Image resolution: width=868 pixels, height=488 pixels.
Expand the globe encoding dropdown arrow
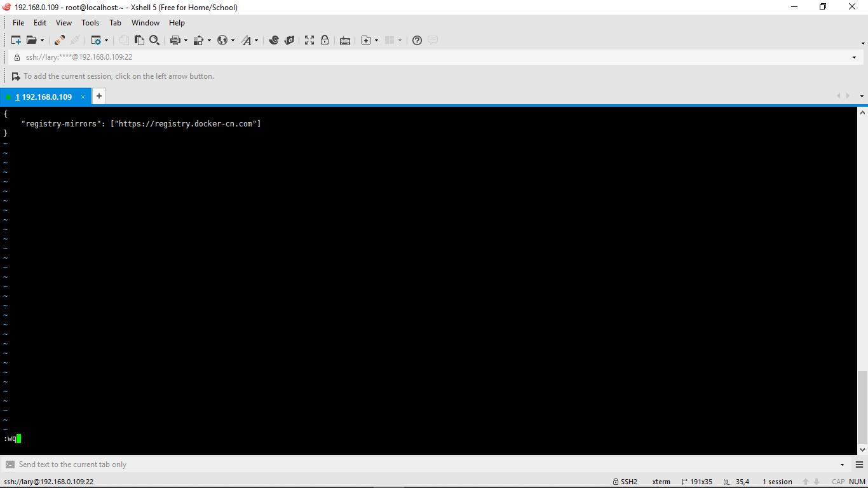pyautogui.click(x=233, y=40)
